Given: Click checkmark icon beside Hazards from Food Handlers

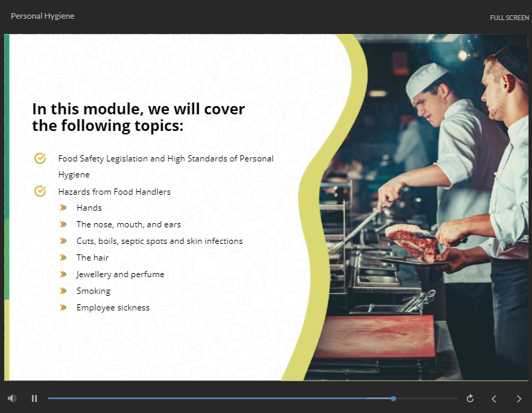Looking at the screenshot, I should (x=40, y=191).
